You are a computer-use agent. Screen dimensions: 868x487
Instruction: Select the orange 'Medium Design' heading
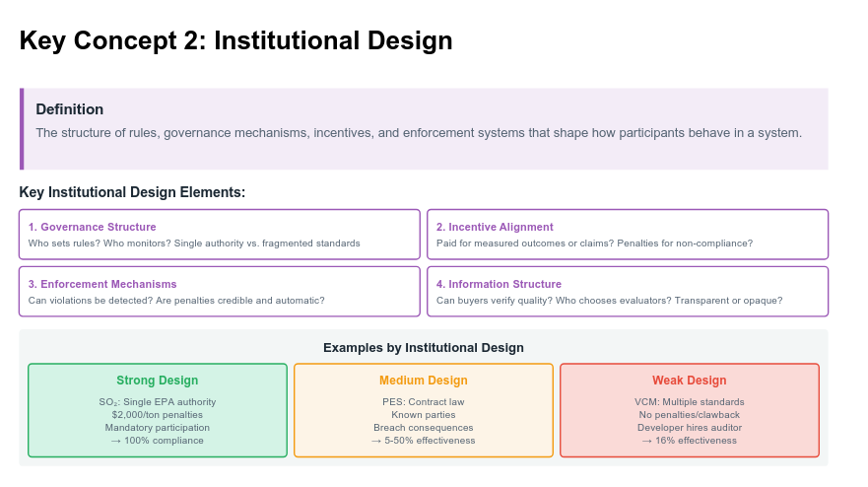tap(424, 381)
